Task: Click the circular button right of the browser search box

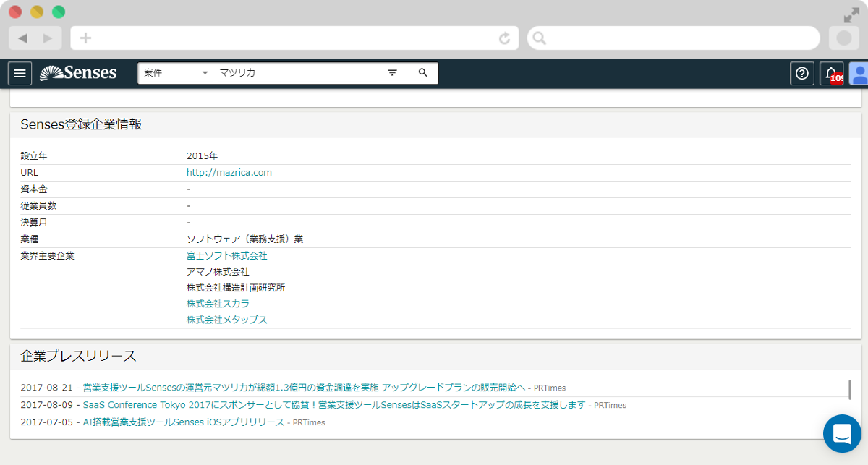Action: click(844, 38)
